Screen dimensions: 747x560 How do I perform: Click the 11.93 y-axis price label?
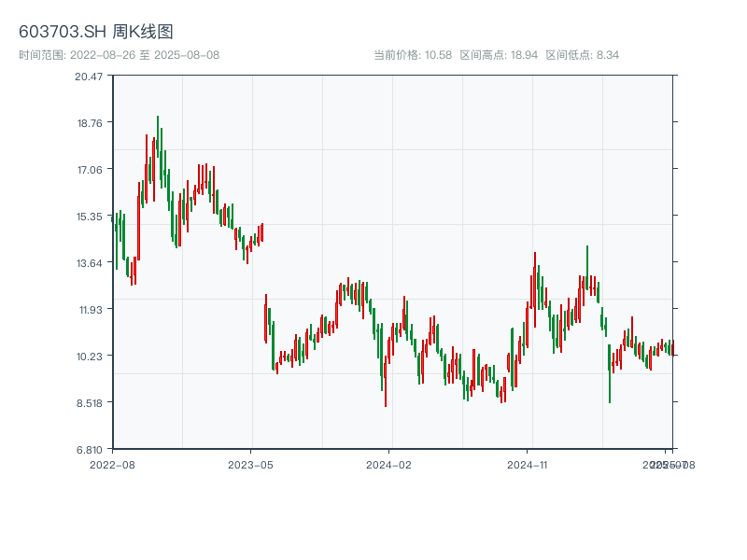point(90,309)
